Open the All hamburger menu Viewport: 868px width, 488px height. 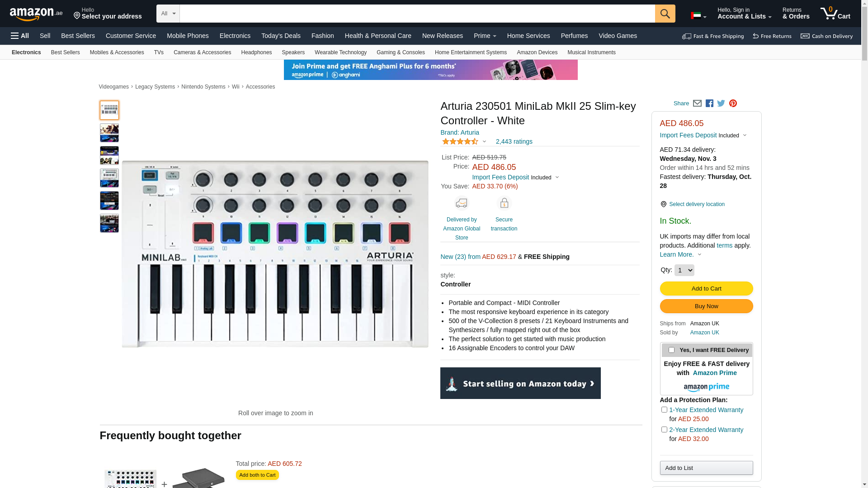point(20,36)
